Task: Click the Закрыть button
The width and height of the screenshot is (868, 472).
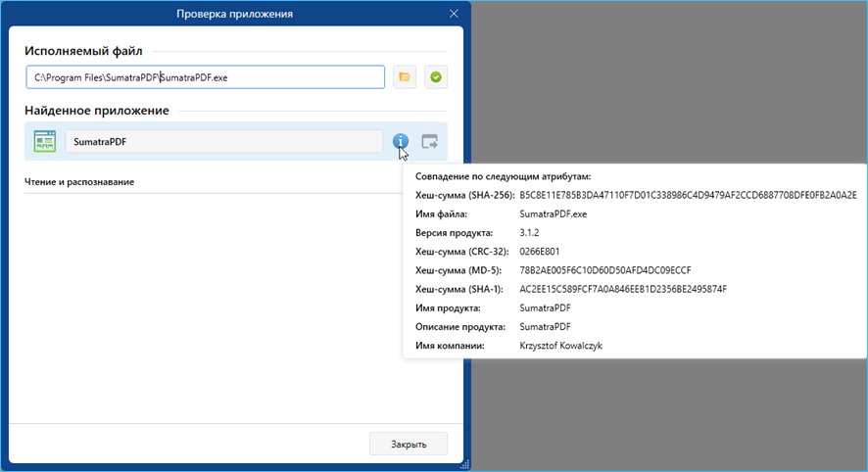Action: [x=409, y=444]
